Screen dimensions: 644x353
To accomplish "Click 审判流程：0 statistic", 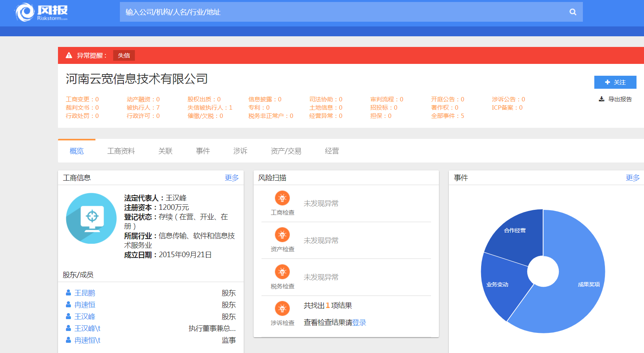I will pyautogui.click(x=387, y=99).
